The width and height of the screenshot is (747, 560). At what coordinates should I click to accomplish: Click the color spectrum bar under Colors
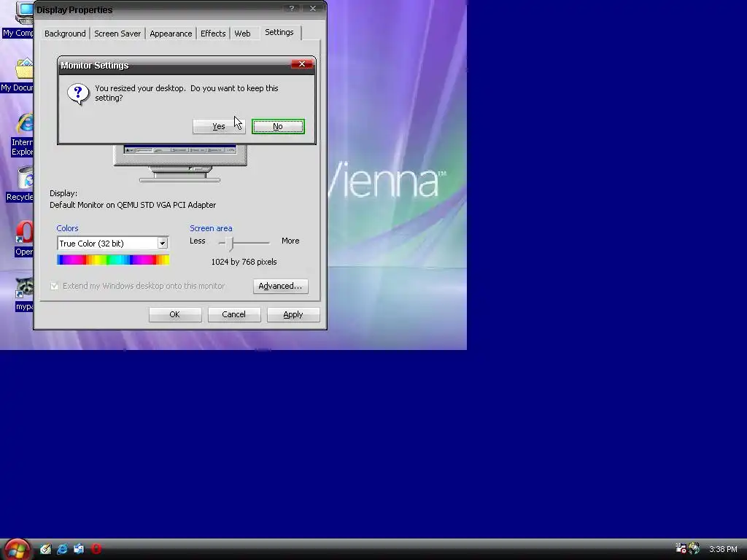pyautogui.click(x=113, y=260)
